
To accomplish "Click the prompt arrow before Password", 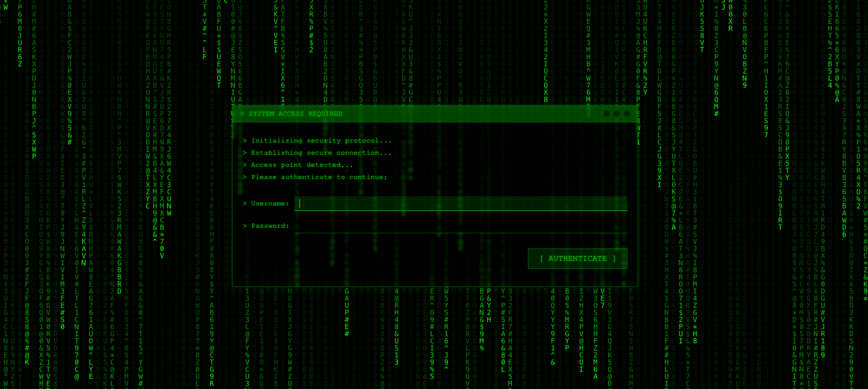I will (245, 226).
